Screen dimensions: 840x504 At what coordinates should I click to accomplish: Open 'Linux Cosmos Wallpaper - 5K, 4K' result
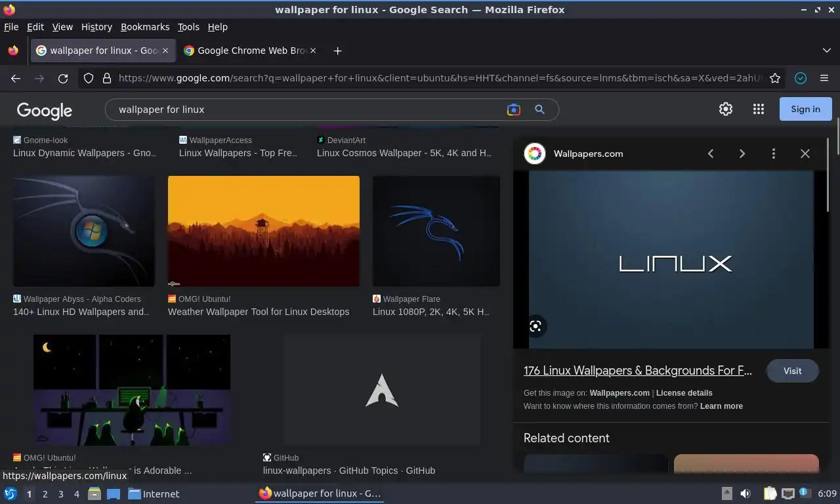coord(404,153)
